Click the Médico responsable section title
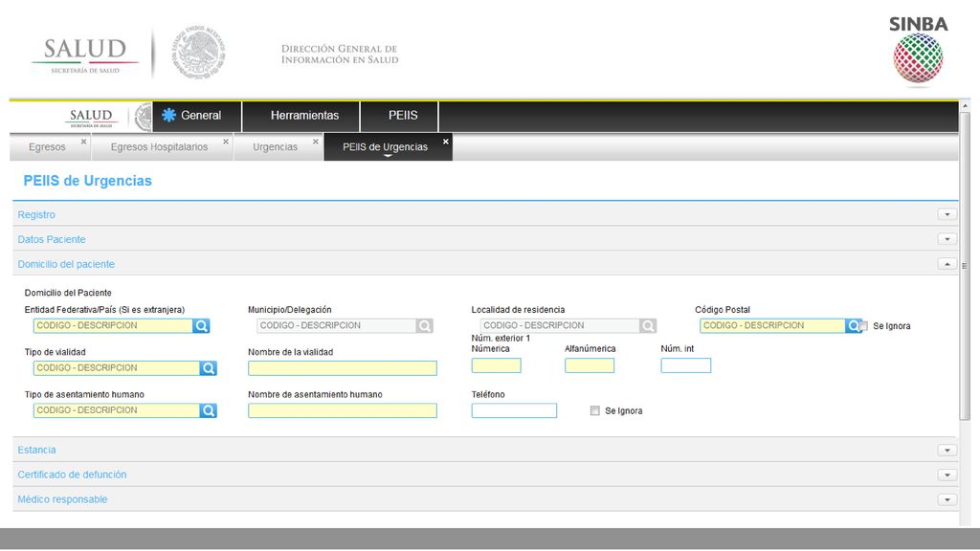 (62, 499)
